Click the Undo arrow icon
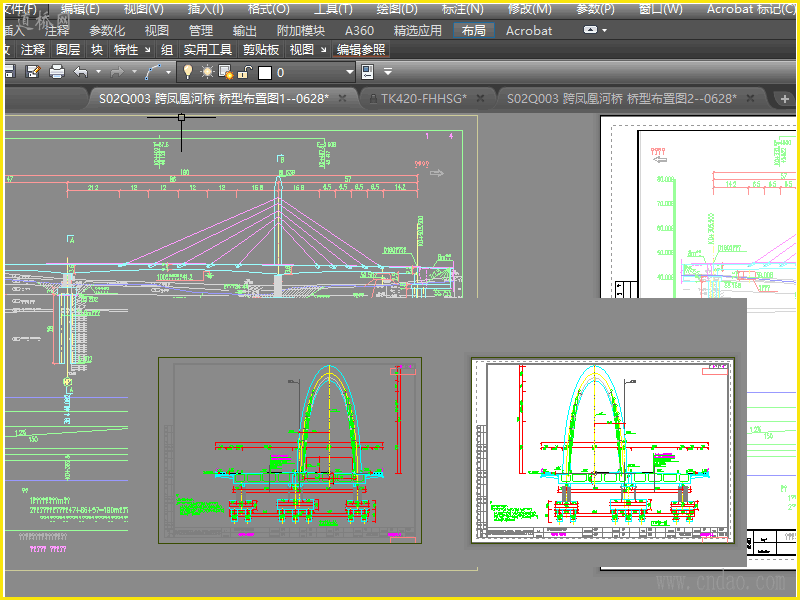800x600 pixels. (80, 72)
